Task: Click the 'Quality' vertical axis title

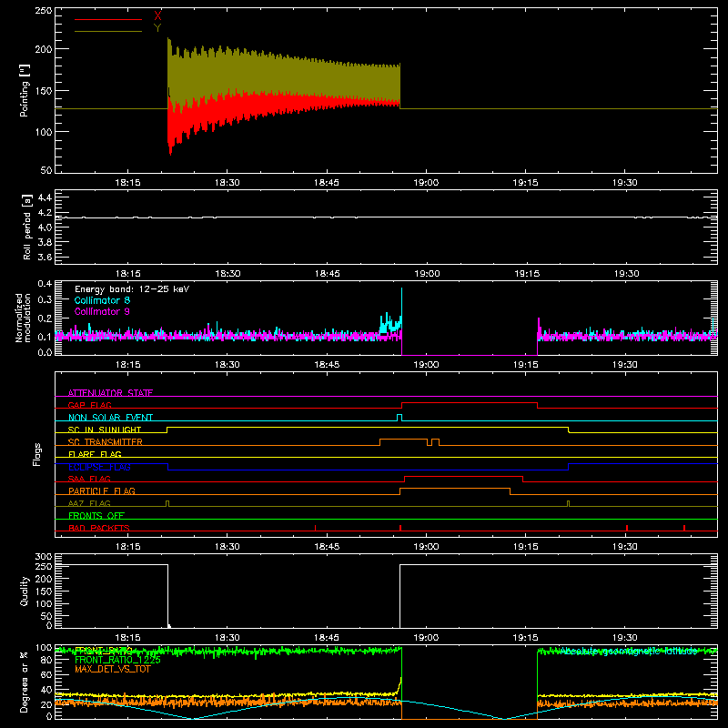Action: pyautogui.click(x=25, y=591)
